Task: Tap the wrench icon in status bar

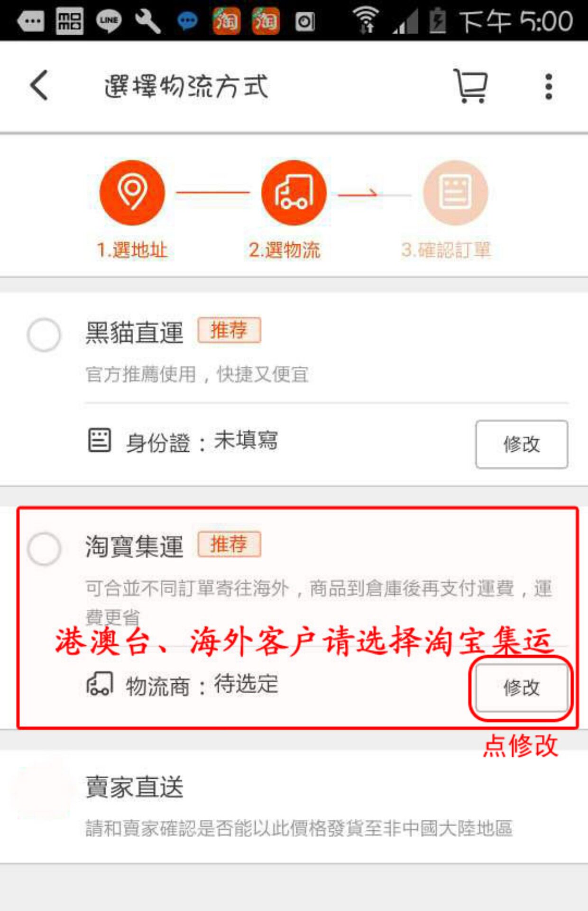Action: 147,21
